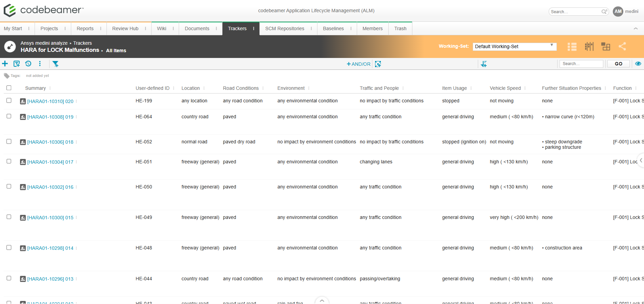Check the row checkbox for HARA01-10300 015
The image size is (644, 304).
click(9, 217)
